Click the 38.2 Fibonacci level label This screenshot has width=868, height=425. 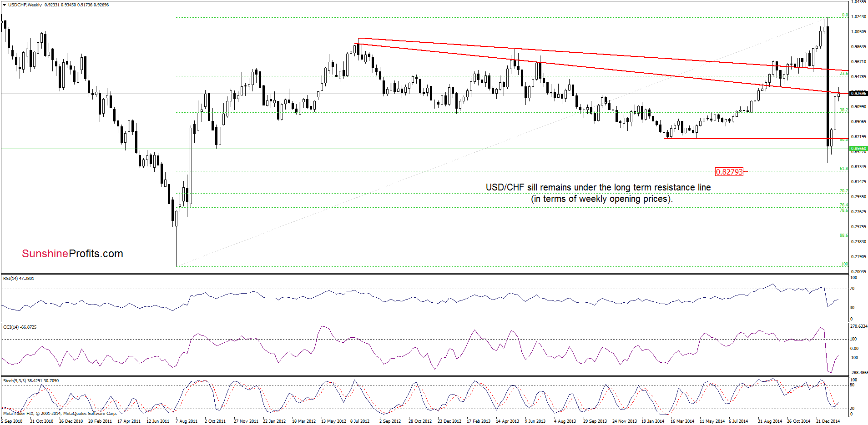click(844, 110)
